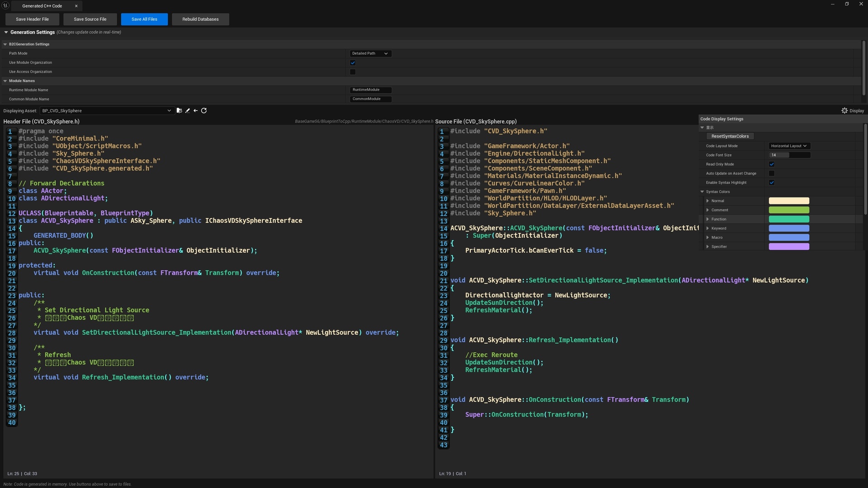868x488 pixels.
Task: Click the "Ln: 19 | Col: 1" status text
Action: pos(453,474)
